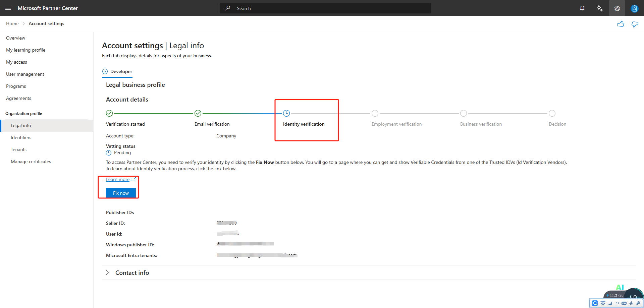
Task: Click the Publisher IDs heading
Action: [x=120, y=212]
